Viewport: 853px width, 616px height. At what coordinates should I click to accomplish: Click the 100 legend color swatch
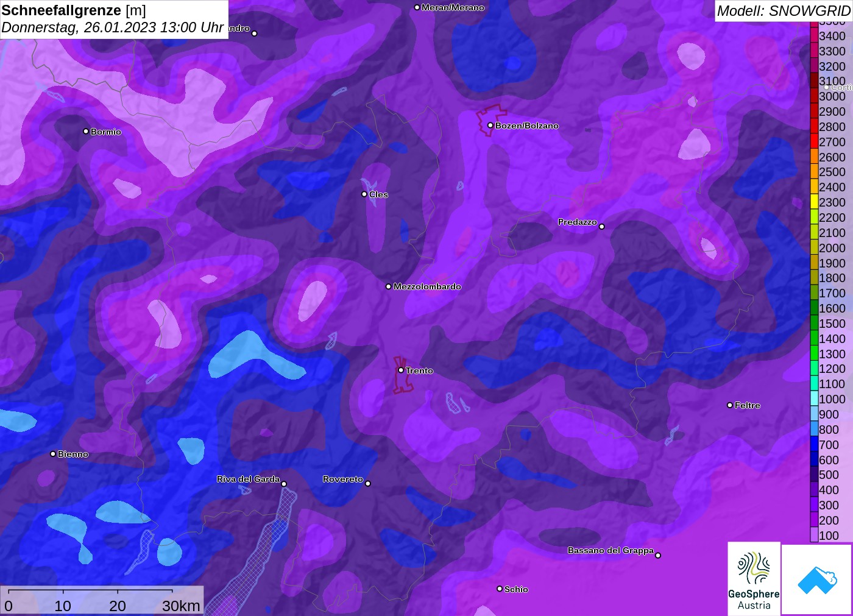pos(814,535)
